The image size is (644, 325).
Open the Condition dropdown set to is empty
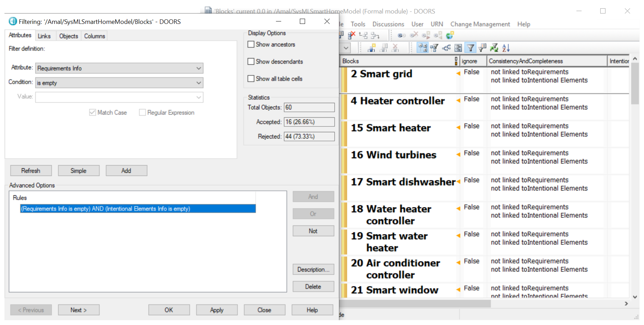coord(199,83)
